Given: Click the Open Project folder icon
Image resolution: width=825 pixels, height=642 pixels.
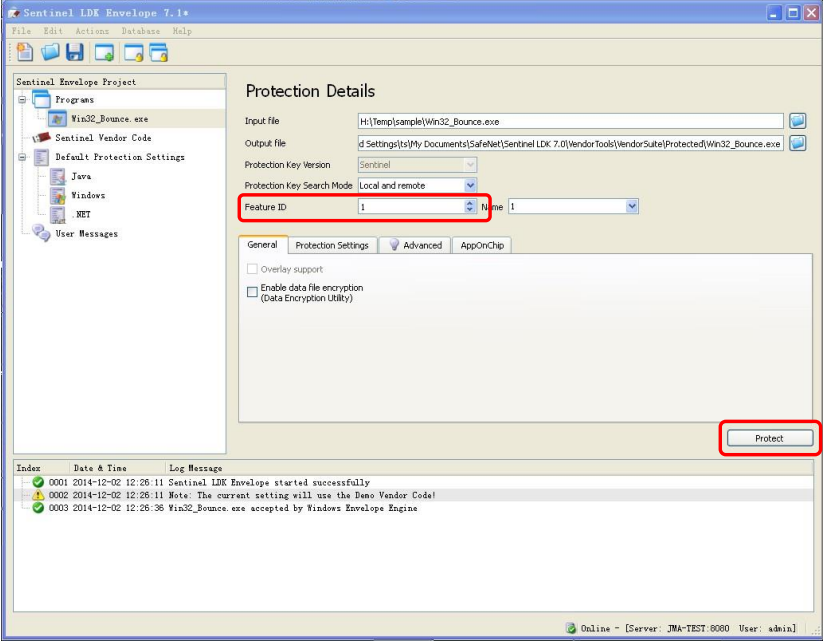Looking at the screenshot, I should [x=49, y=52].
